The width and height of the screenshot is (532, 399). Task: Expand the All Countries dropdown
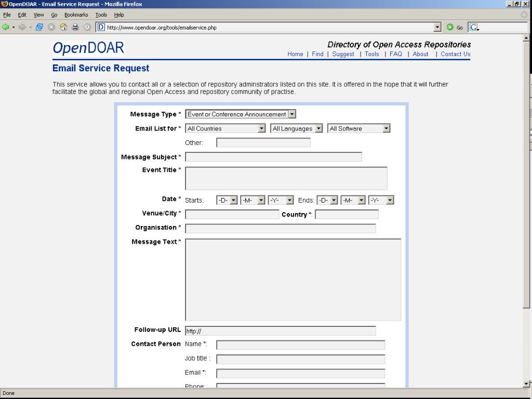[225, 129]
